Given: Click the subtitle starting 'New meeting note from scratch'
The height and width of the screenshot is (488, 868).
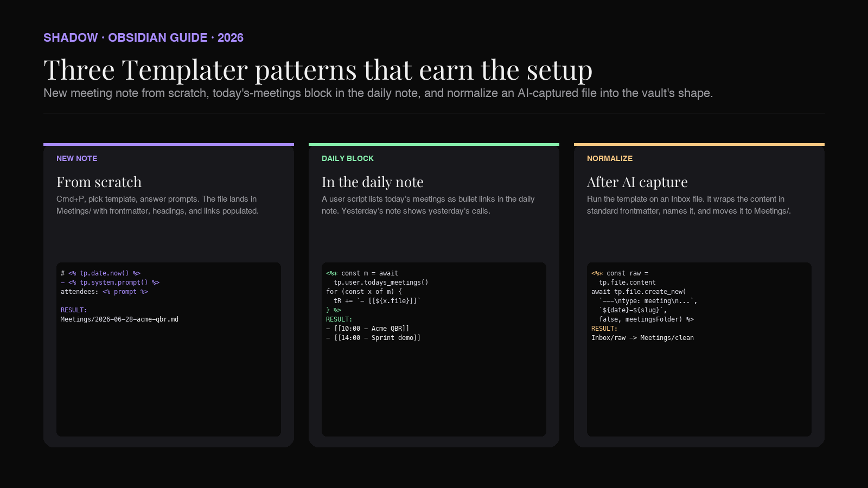Looking at the screenshot, I should [378, 93].
